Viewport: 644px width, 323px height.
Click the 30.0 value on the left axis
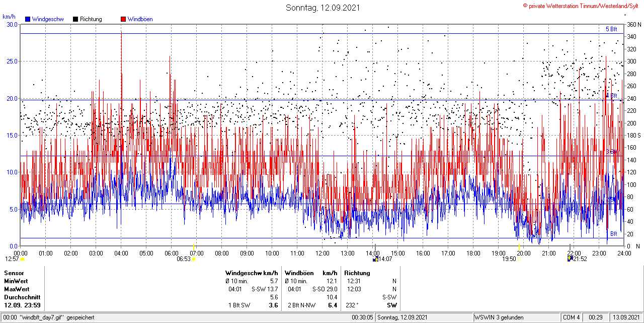[x=12, y=24]
